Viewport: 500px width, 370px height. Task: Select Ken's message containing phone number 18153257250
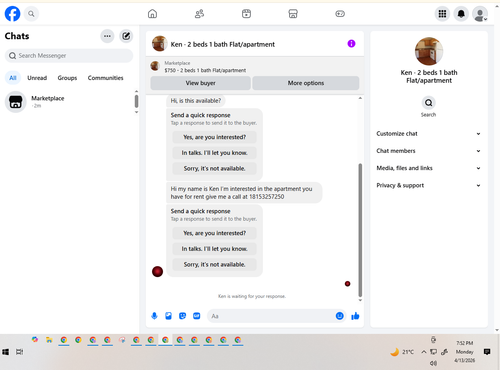(x=244, y=193)
